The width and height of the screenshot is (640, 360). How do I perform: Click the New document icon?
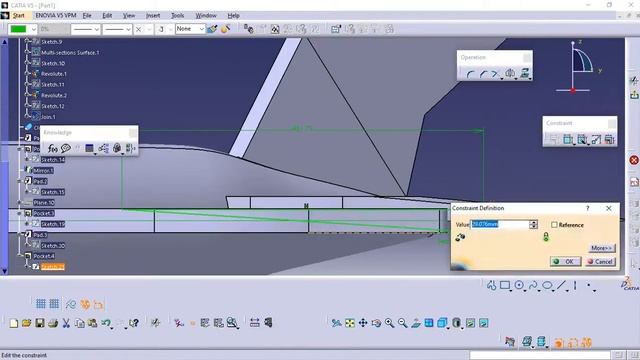coord(13,323)
